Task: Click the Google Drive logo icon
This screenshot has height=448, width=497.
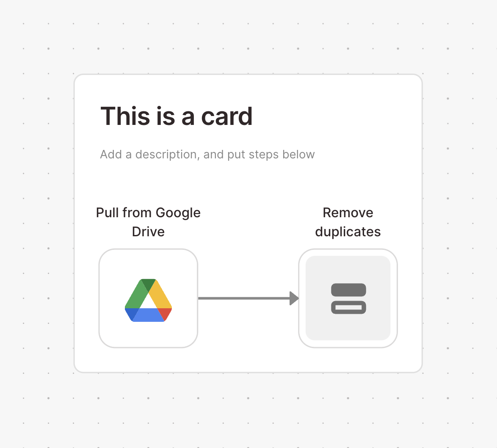Action: tap(148, 300)
